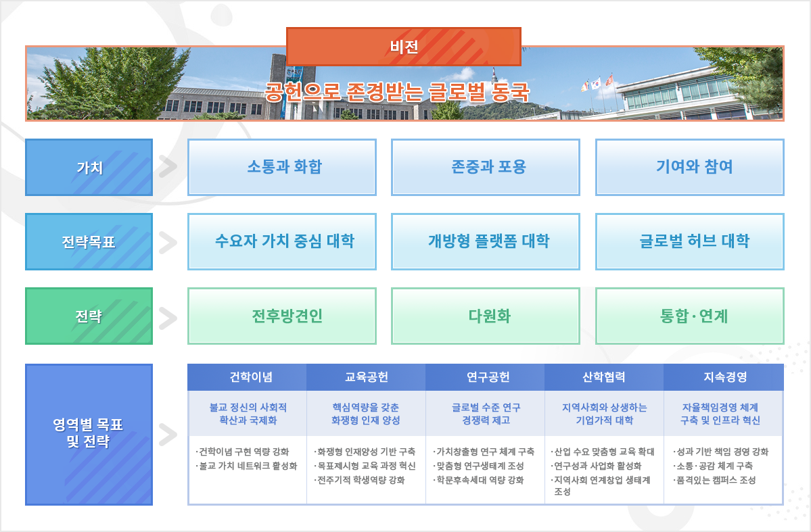Click the bullet "맞춤형 연구생태계 조성"
Screen dimensions: 811x532
point(478,466)
